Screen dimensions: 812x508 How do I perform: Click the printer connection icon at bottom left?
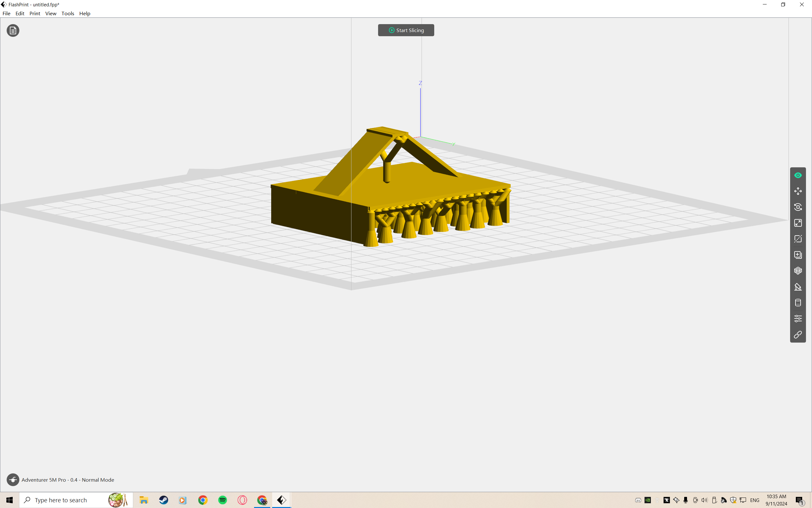tap(13, 480)
